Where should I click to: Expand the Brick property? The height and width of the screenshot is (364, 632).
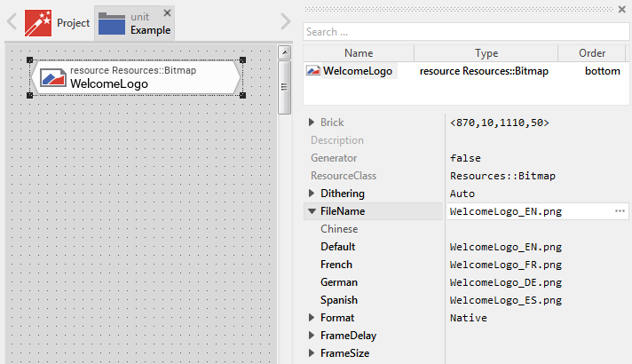311,123
